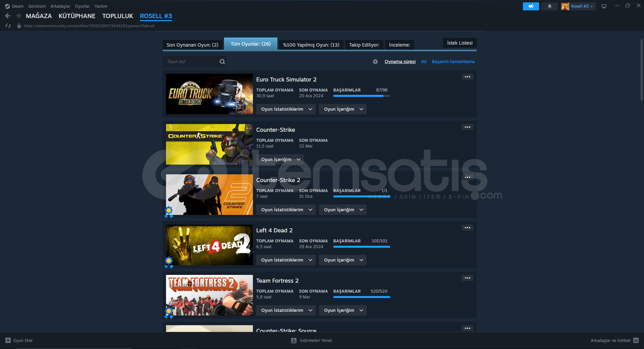
Task: Click the Rosell #3 profile avatar
Action: (x=565, y=6)
